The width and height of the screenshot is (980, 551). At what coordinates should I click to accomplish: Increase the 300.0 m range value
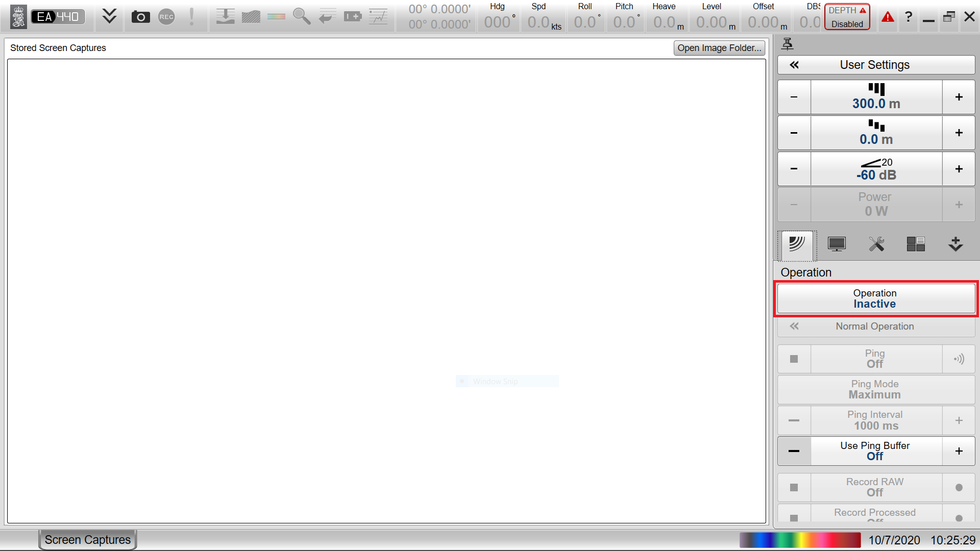(959, 97)
